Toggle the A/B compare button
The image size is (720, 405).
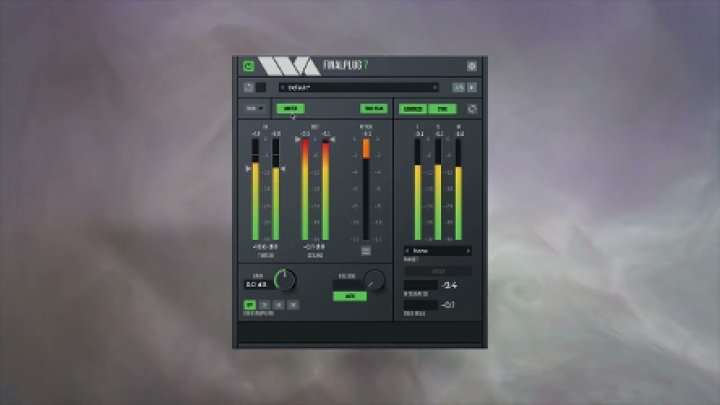pyautogui.click(x=458, y=87)
